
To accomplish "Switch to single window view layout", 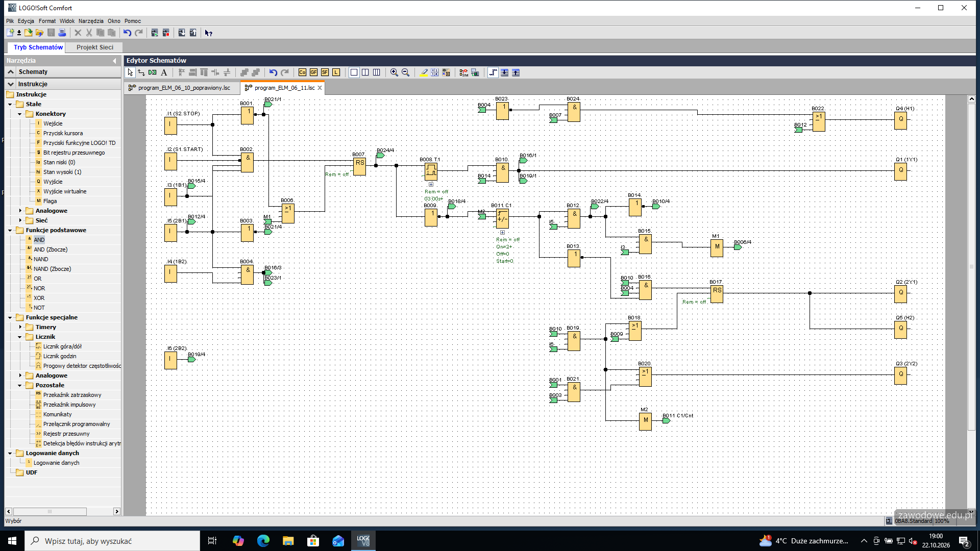I will click(354, 72).
